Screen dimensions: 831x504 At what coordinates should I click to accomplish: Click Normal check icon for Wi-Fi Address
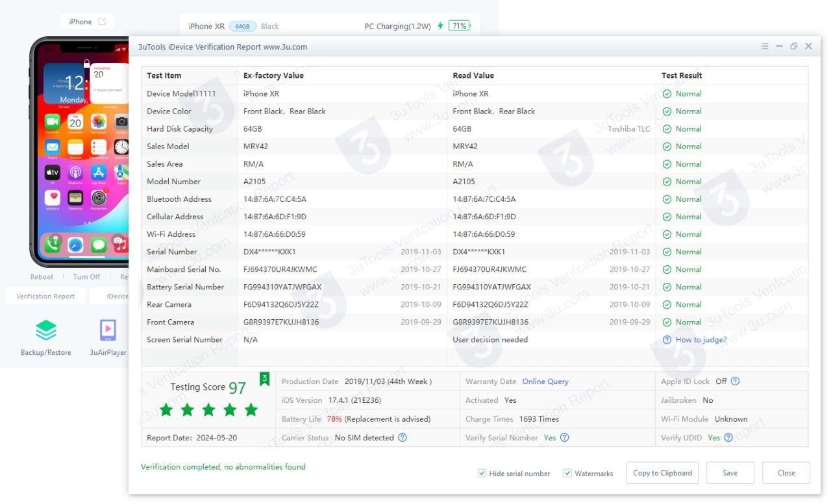(x=667, y=234)
